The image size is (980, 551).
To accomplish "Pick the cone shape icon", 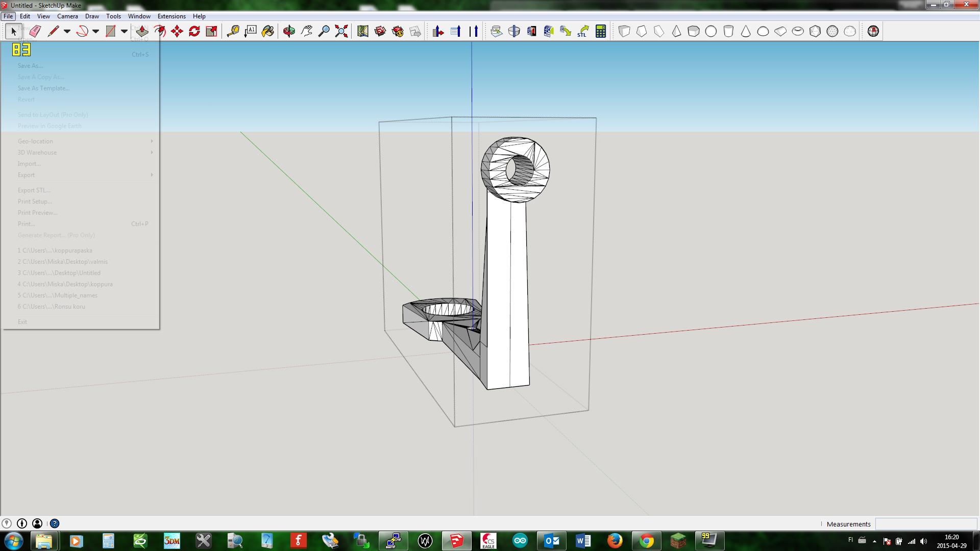I will [x=746, y=31].
